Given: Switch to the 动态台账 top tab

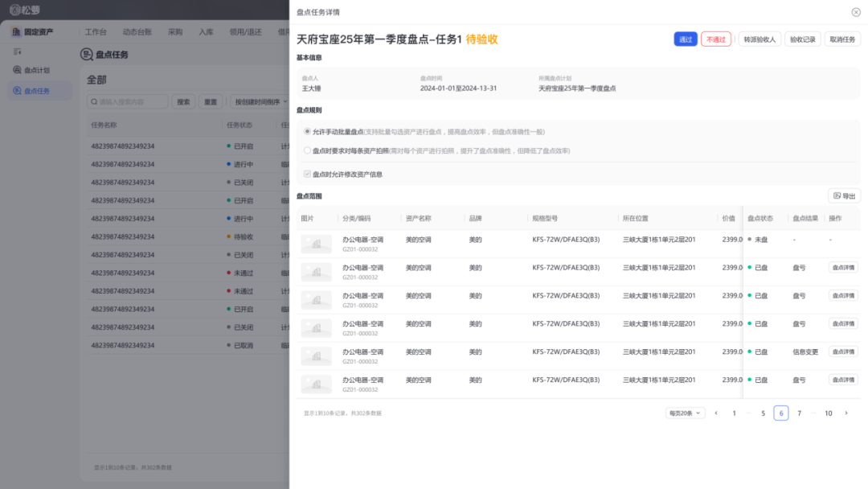Looking at the screenshot, I should click(x=137, y=32).
